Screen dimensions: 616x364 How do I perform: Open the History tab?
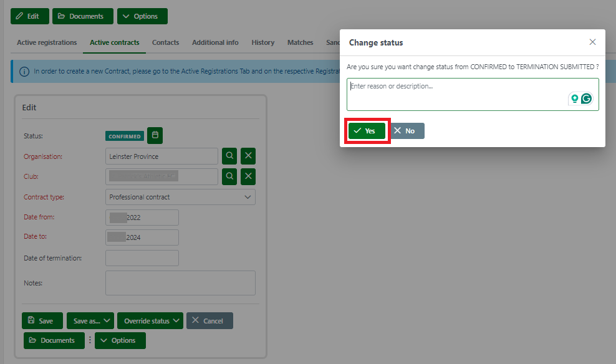coord(262,42)
